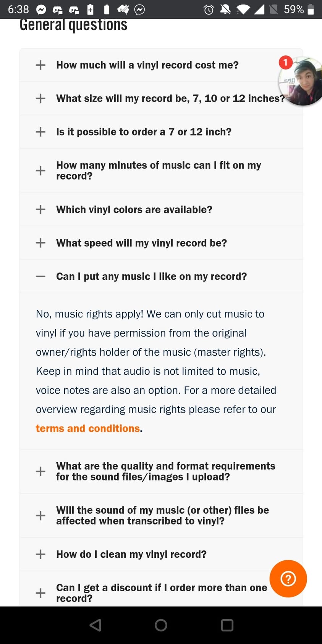
Task: Expand plus icon beside 'Which vinyl colors are available?'
Action: coord(40,209)
